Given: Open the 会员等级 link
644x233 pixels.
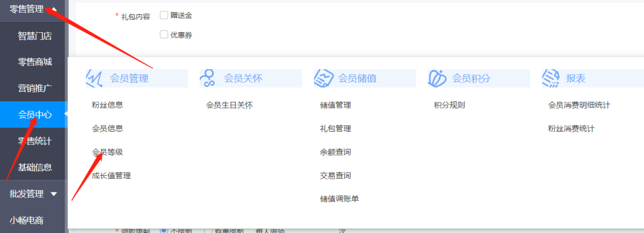Looking at the screenshot, I should (x=107, y=152).
